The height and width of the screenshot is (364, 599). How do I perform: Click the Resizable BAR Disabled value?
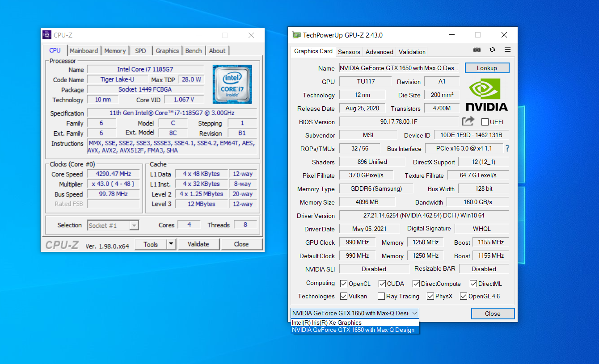tap(484, 269)
